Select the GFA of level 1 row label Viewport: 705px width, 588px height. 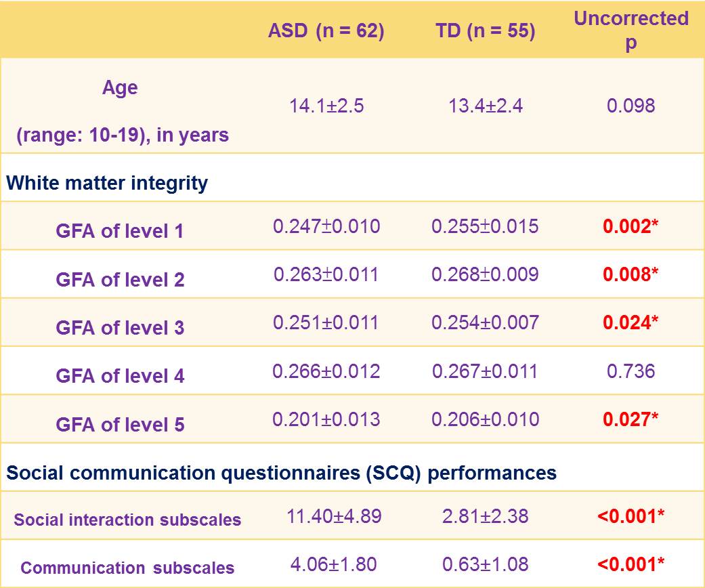120,232
